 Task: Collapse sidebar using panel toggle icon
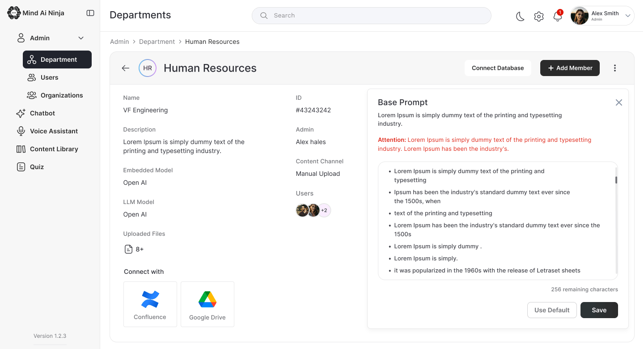[x=90, y=13]
